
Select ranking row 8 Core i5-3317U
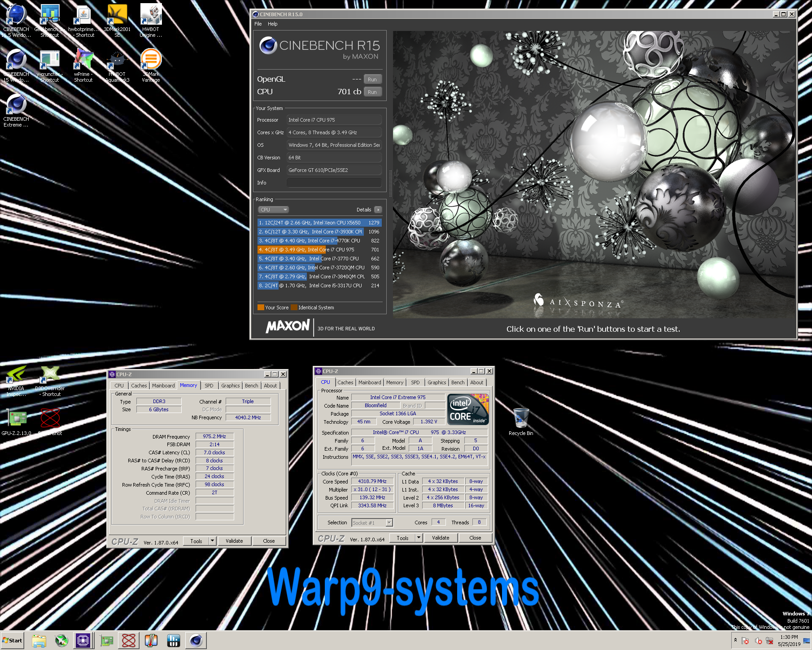point(319,285)
